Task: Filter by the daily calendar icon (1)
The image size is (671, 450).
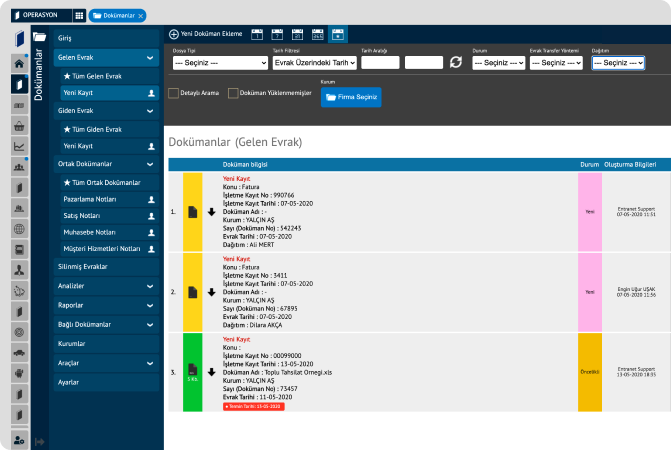Action: (257, 34)
